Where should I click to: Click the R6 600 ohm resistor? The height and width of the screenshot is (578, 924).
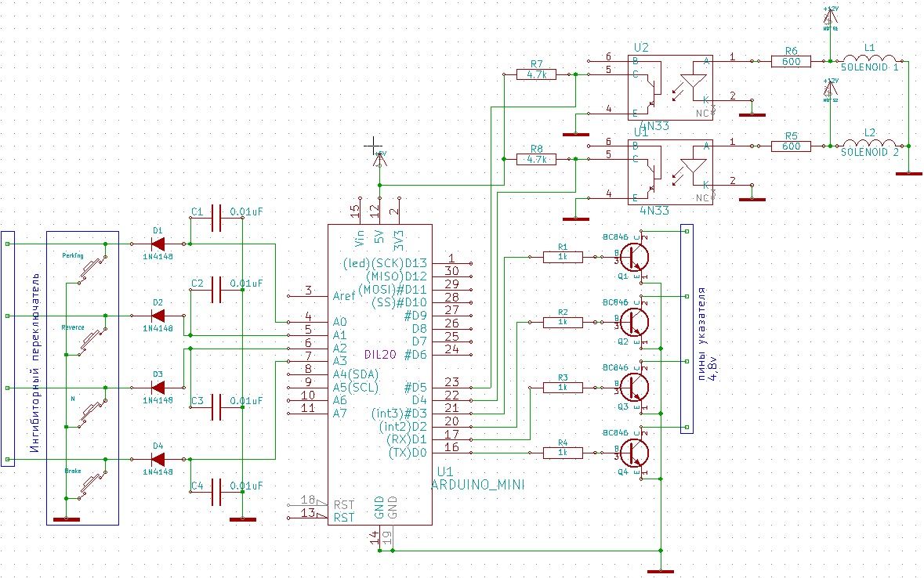tap(791, 60)
